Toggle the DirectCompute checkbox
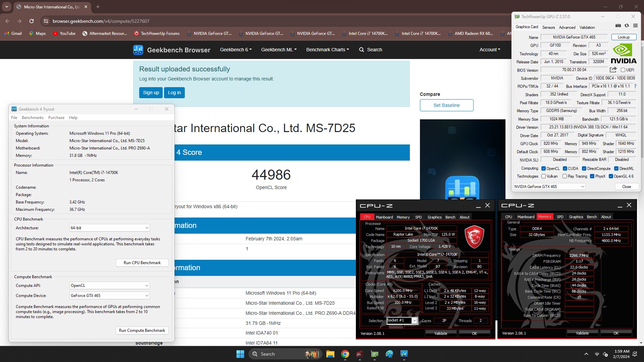The height and width of the screenshot is (362, 644). 584,169
